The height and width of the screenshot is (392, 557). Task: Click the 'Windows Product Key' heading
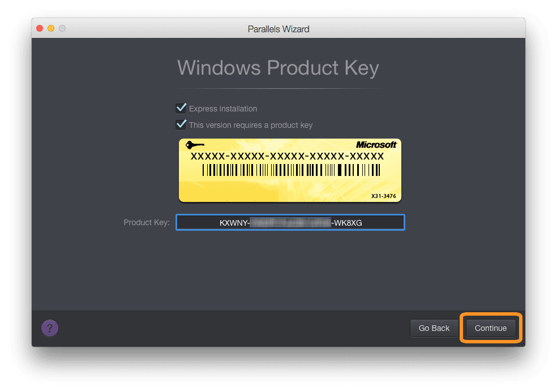278,67
